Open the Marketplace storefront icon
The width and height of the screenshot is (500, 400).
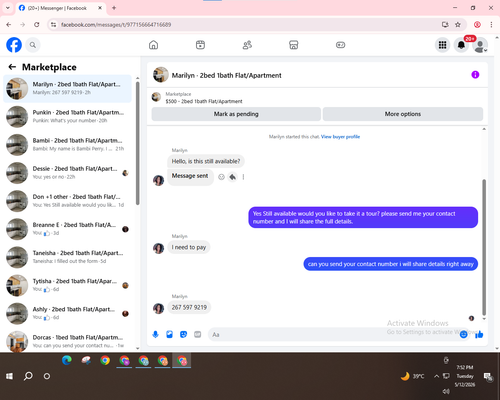294,45
